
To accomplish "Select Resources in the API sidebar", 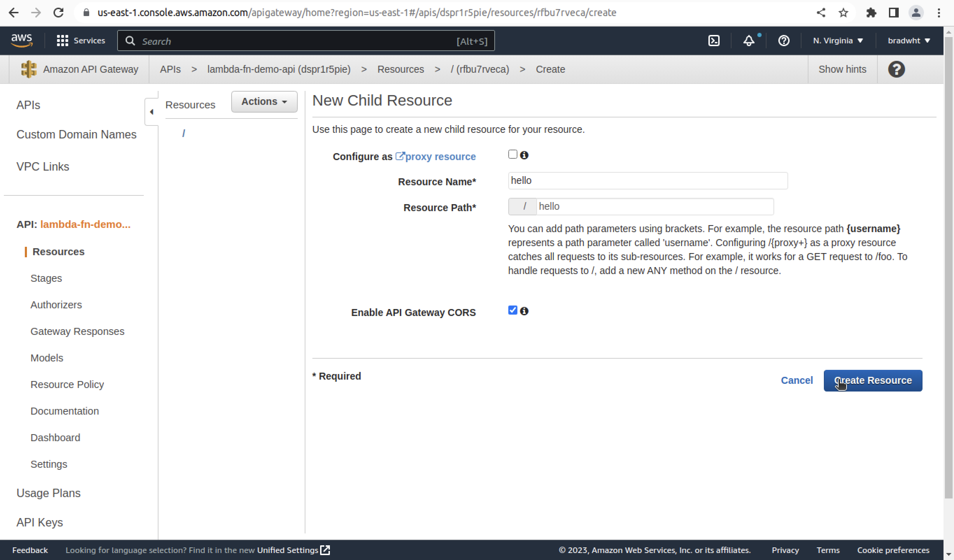I will coord(58,252).
